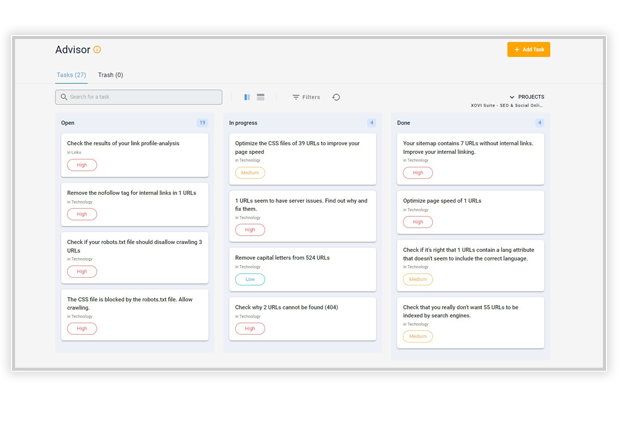Click Low priority tag on capital letters task

click(250, 279)
